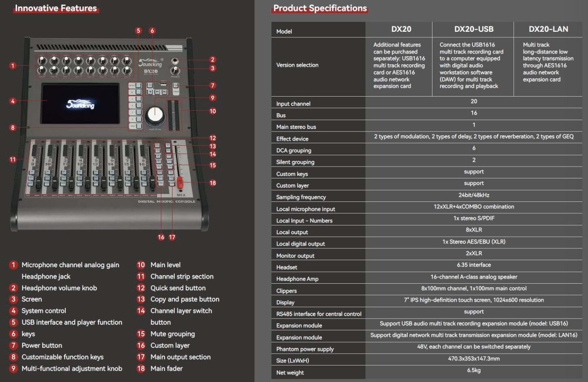Click the Innovative Features heading
This screenshot has height=382, width=588.
pyautogui.click(x=56, y=8)
